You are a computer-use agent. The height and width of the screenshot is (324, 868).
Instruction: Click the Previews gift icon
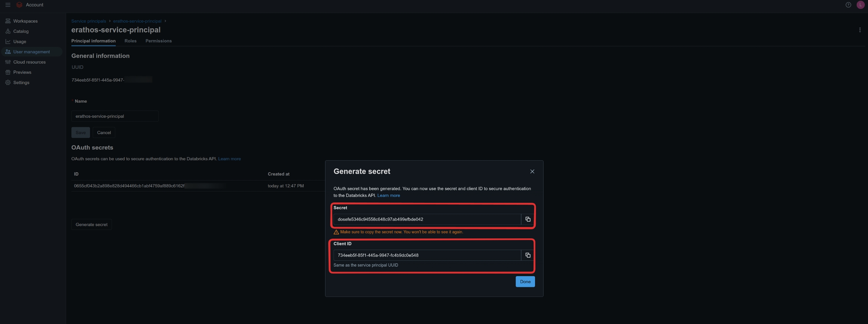[x=8, y=72]
